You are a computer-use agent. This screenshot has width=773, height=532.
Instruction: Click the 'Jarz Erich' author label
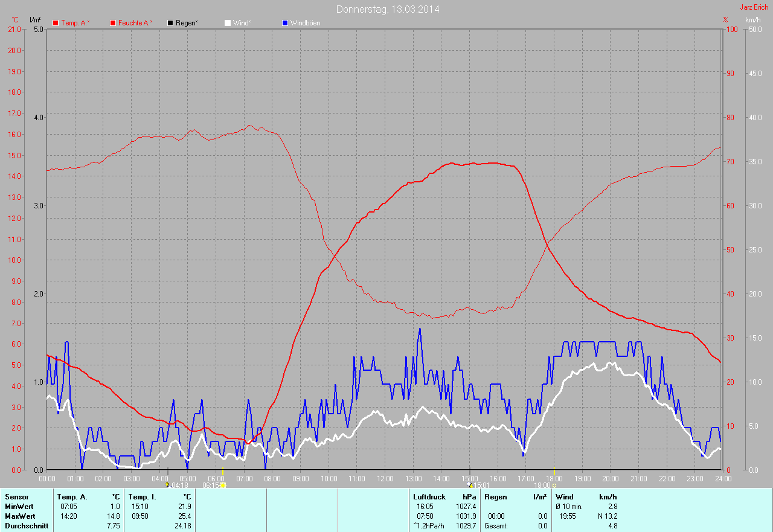tap(754, 7)
